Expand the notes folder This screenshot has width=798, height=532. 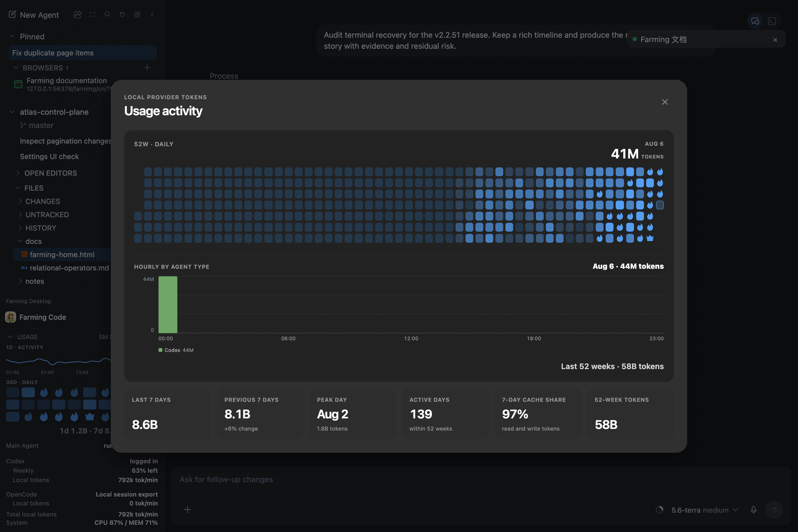pos(20,281)
